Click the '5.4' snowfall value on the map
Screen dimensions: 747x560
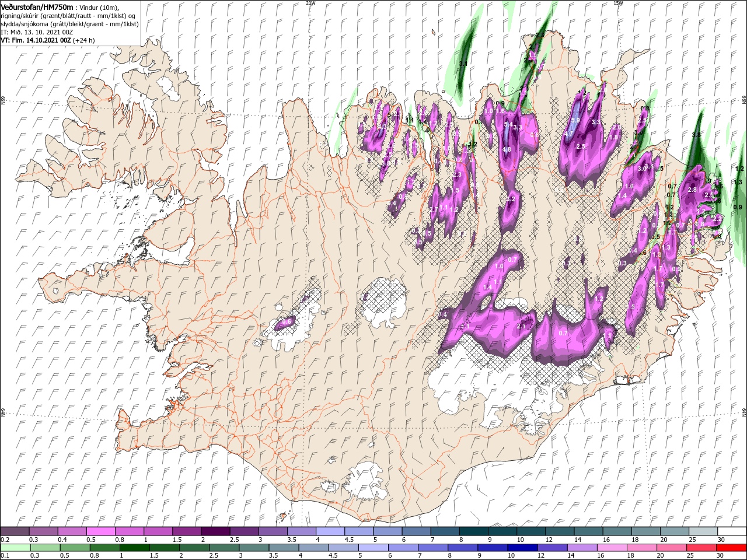coord(508,124)
